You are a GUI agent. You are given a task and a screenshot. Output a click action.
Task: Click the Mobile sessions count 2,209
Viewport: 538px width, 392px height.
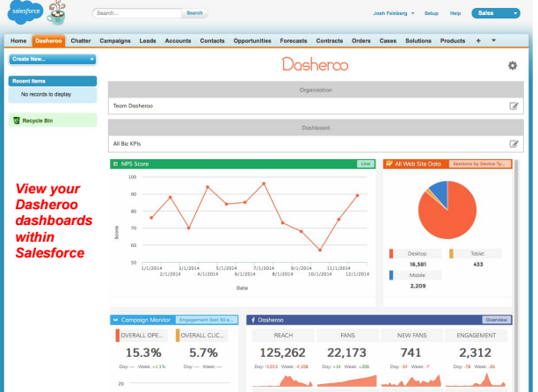[x=418, y=286]
